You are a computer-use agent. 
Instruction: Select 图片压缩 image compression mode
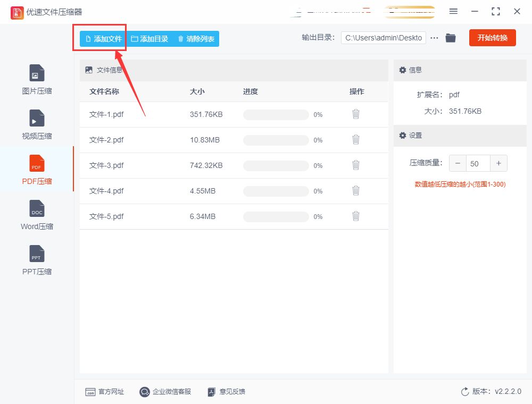point(37,80)
